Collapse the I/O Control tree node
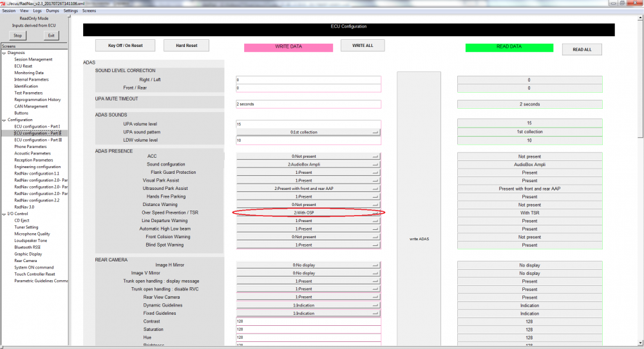This screenshot has height=349, width=644. (x=4, y=214)
